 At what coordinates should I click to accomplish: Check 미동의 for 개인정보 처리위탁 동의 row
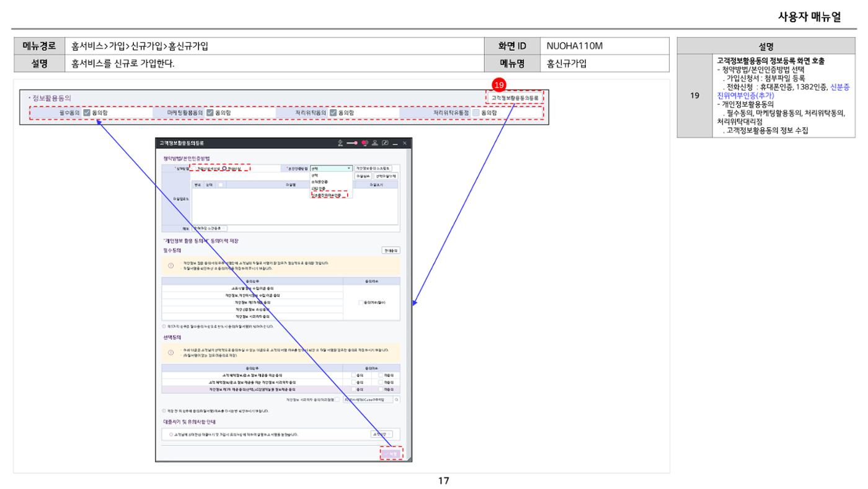point(381,382)
